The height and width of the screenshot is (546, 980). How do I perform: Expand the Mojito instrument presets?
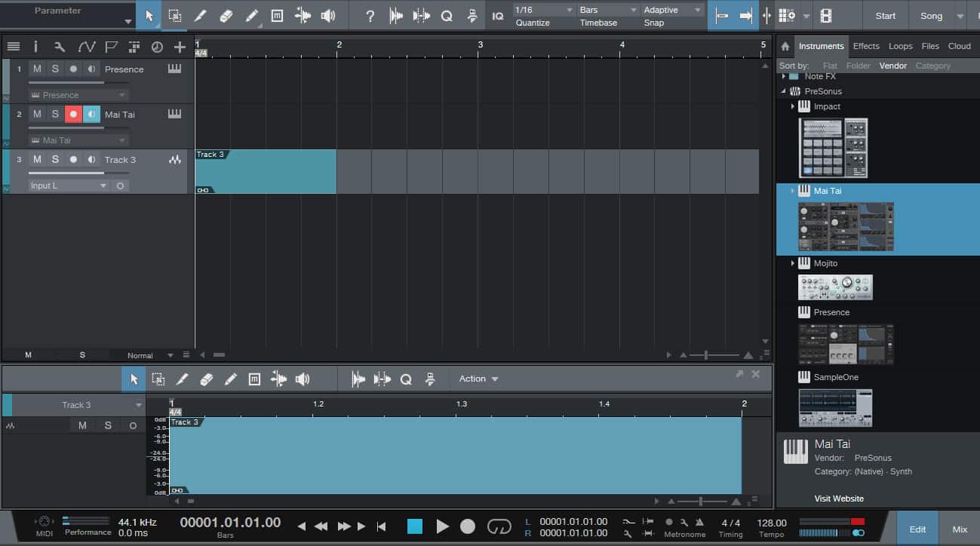[792, 263]
